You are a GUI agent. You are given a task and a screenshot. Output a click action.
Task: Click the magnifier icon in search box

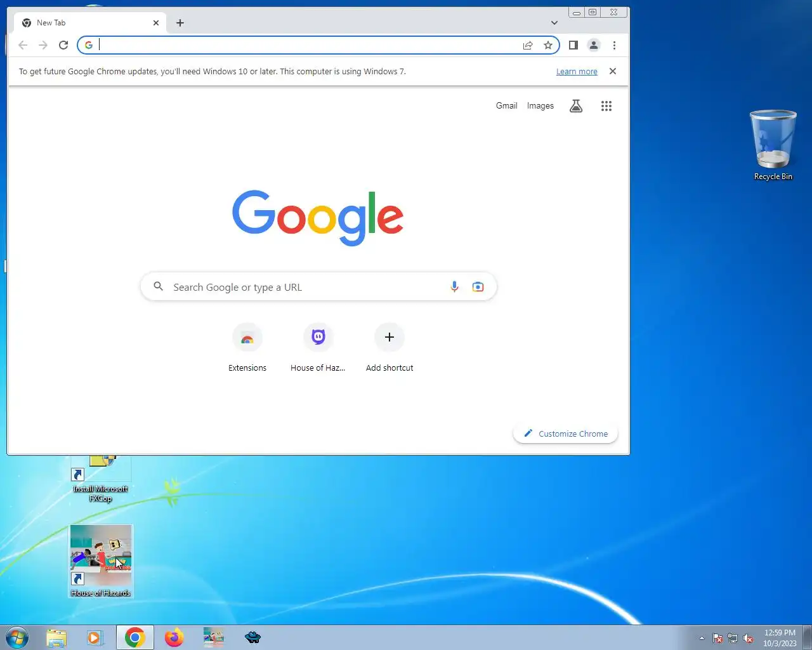[x=159, y=287]
